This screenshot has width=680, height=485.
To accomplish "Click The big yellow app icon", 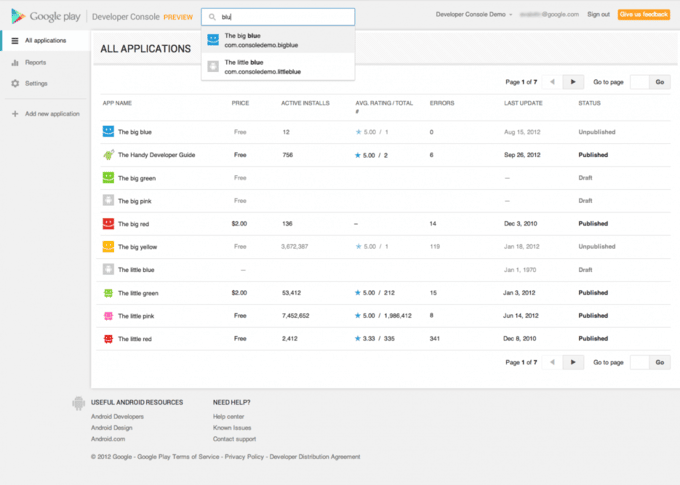I will point(108,246).
